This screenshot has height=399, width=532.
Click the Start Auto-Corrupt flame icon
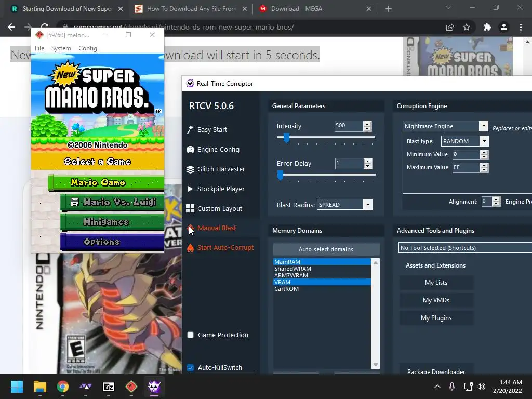pyautogui.click(x=190, y=248)
